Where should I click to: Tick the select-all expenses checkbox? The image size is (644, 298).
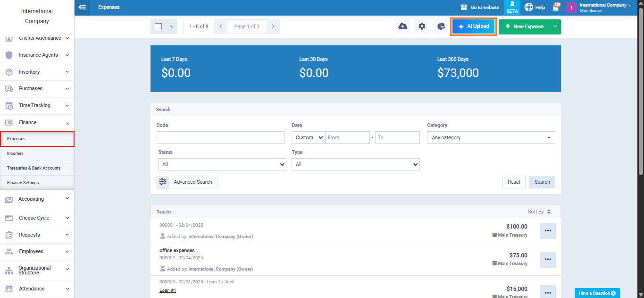pyautogui.click(x=159, y=26)
